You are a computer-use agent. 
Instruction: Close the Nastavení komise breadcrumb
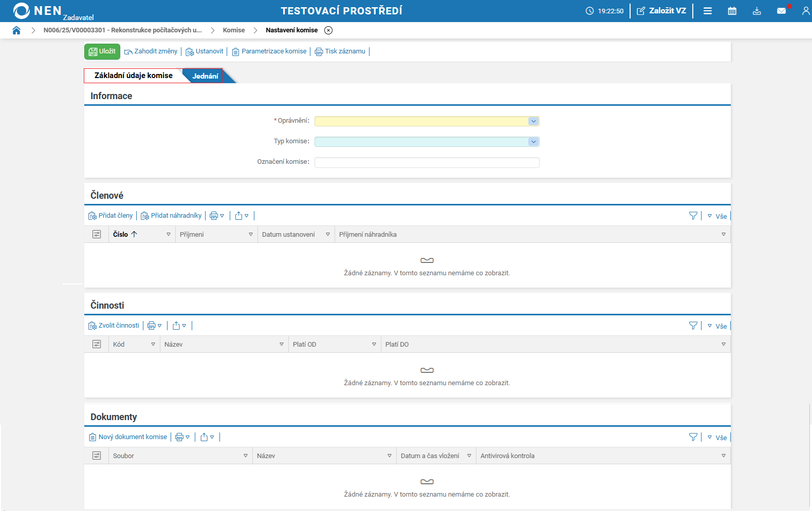(328, 30)
